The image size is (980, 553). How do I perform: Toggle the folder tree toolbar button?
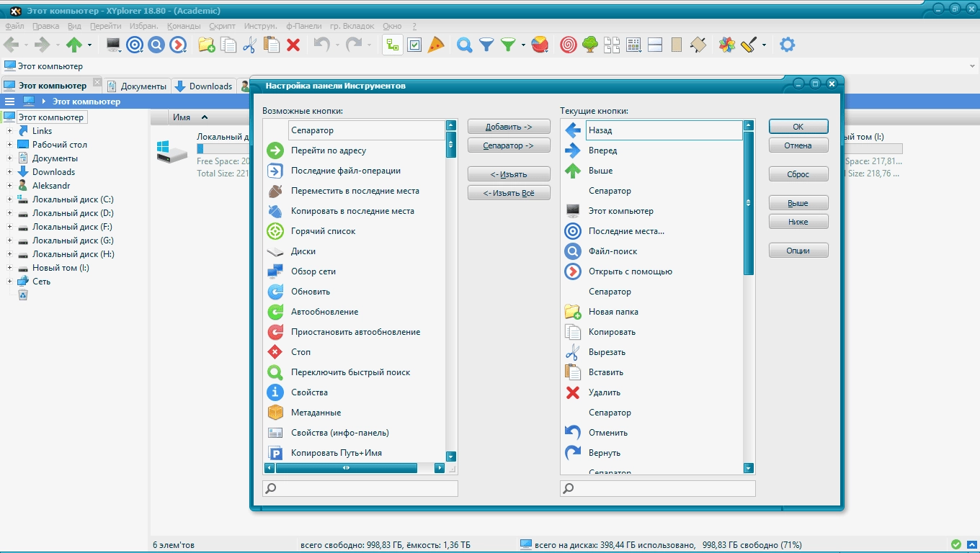coord(393,45)
